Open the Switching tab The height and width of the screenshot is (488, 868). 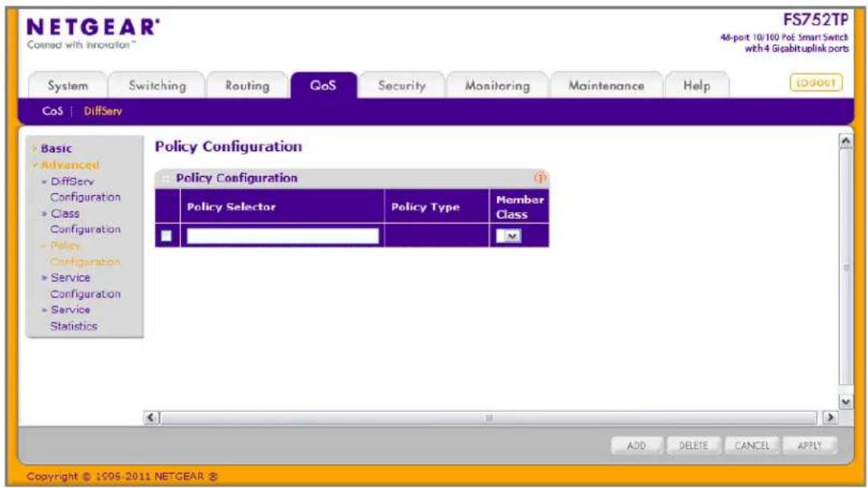coord(157,86)
